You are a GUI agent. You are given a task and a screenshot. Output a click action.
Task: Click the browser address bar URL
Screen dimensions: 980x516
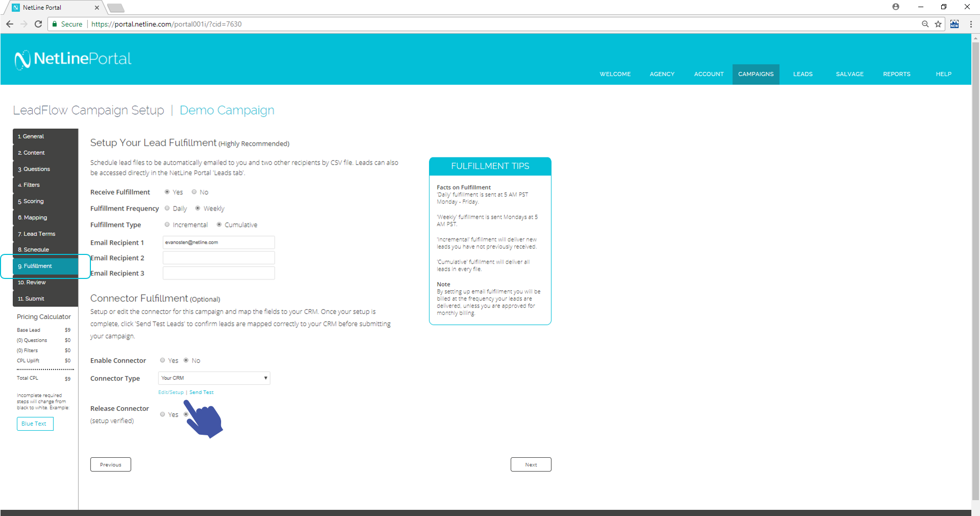tap(166, 24)
